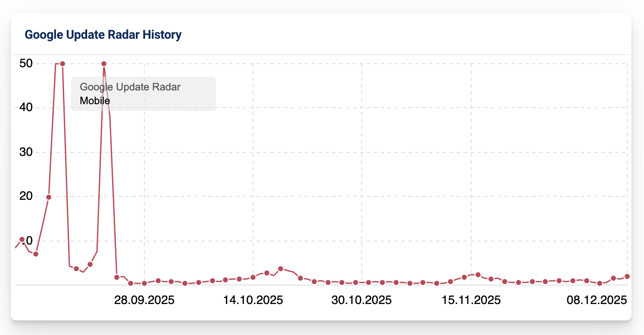Click the Google Update Radar tooltip heading
The height and width of the screenshot is (335, 644).
coord(130,87)
